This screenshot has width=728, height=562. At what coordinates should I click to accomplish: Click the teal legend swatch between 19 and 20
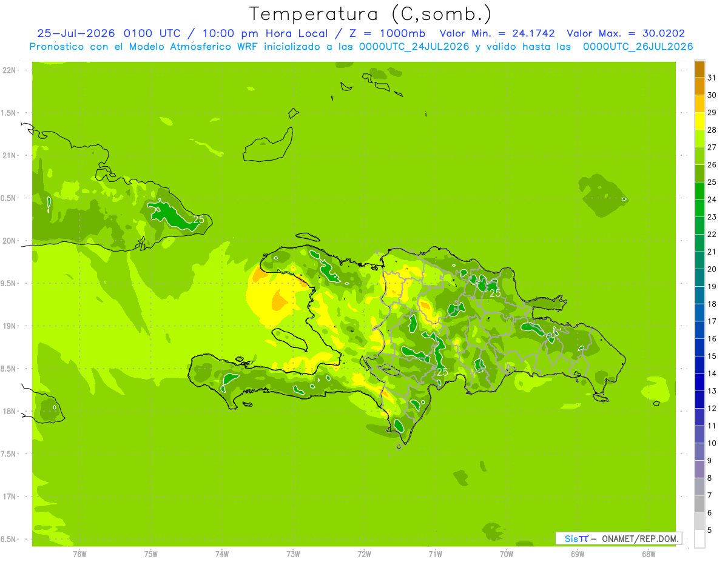[x=699, y=277]
